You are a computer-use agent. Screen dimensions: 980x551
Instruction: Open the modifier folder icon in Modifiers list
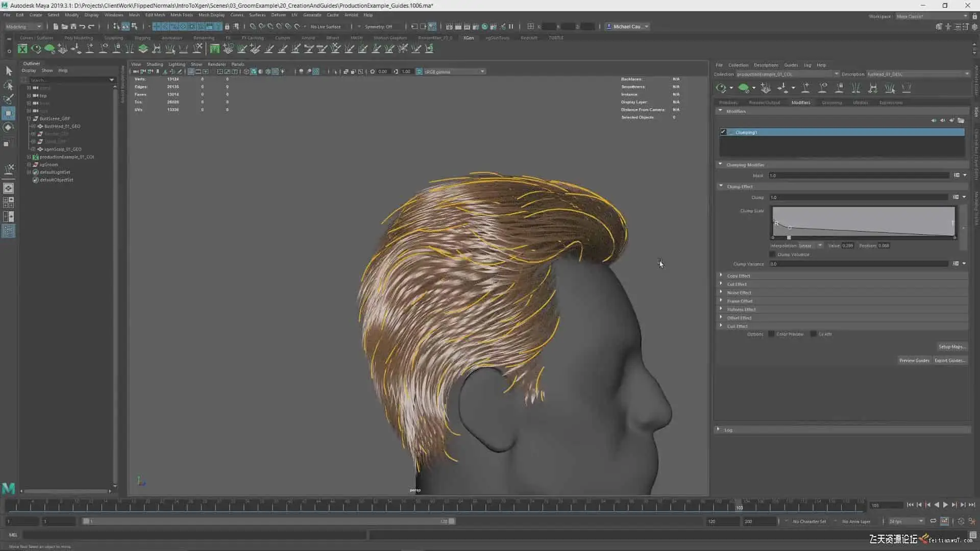(961, 121)
